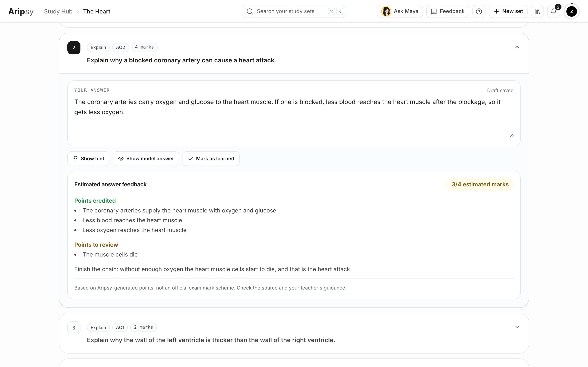Open notifications bell with badge
The height and width of the screenshot is (367, 588).
(x=553, y=11)
